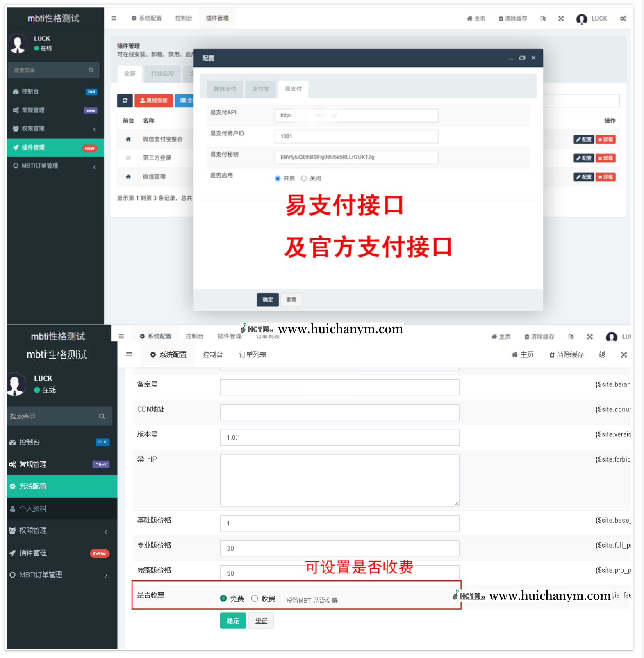Click the 禁止IP text area
Screen dimensions: 644x658
339,480
